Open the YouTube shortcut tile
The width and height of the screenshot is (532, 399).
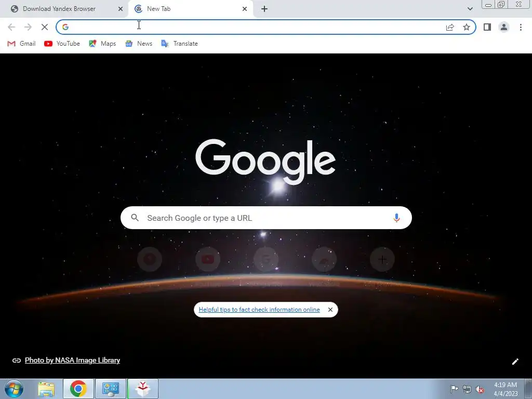[208, 260]
